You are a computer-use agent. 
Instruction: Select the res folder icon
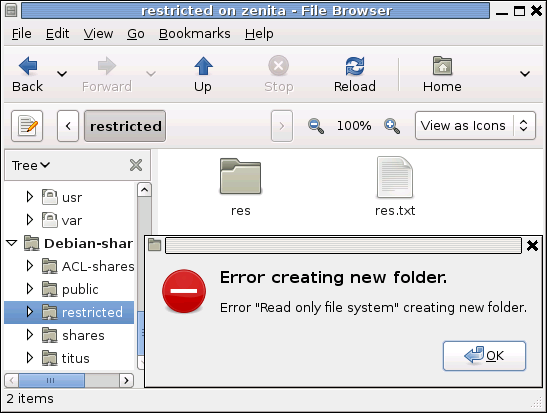240,176
